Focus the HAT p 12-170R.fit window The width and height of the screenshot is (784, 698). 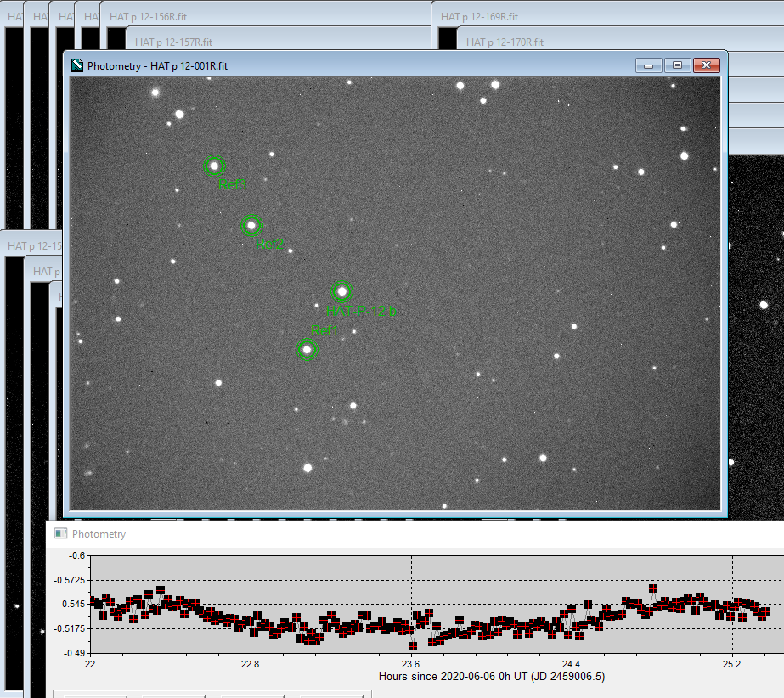click(504, 42)
